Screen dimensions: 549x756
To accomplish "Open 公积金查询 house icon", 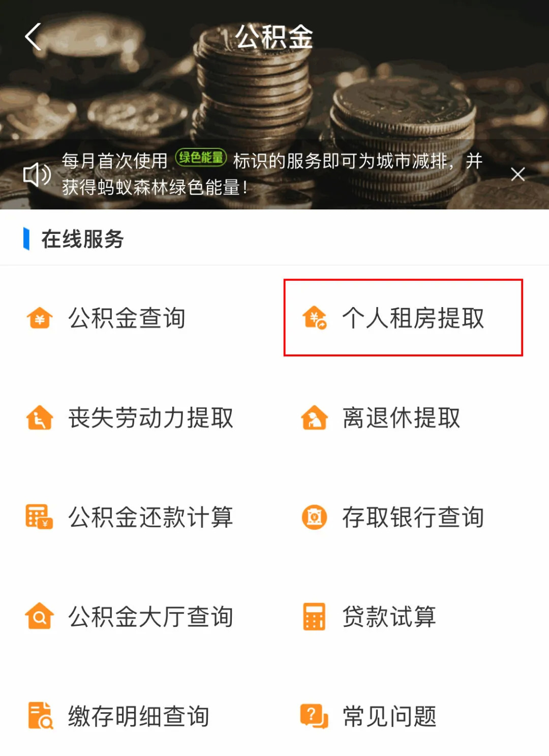I will pos(40,318).
